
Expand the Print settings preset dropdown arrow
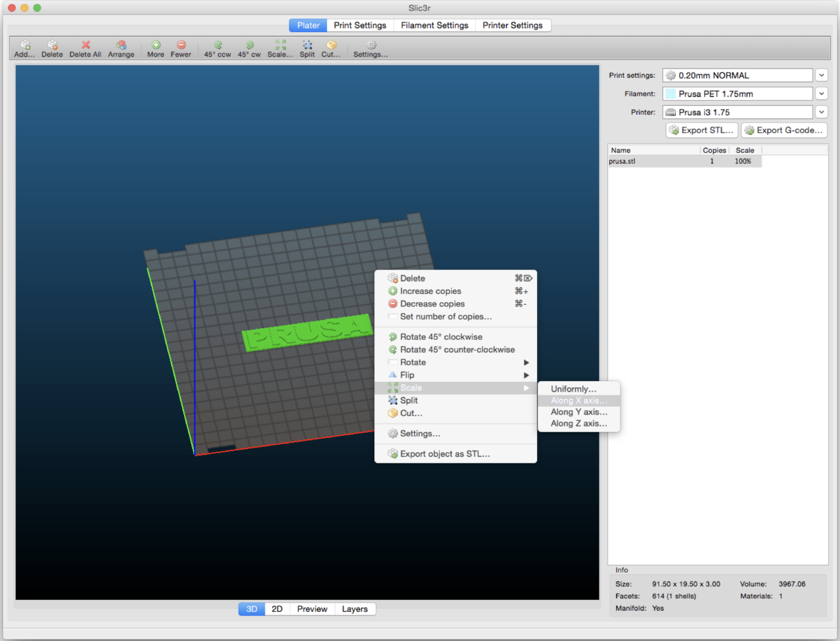coord(821,75)
